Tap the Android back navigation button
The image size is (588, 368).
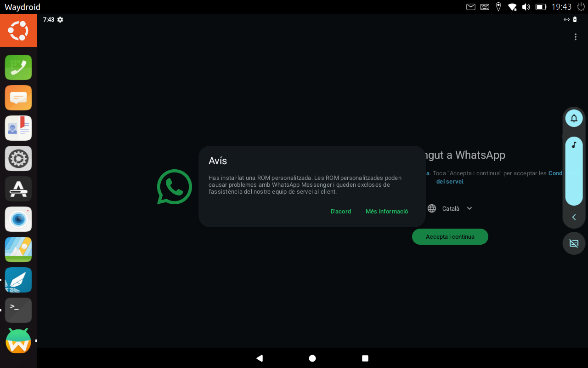pyautogui.click(x=260, y=358)
